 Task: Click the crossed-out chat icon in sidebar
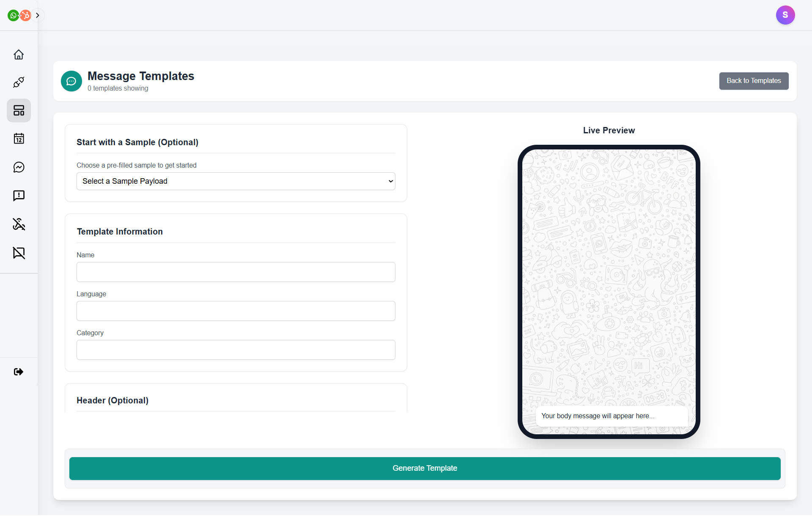pyautogui.click(x=19, y=253)
